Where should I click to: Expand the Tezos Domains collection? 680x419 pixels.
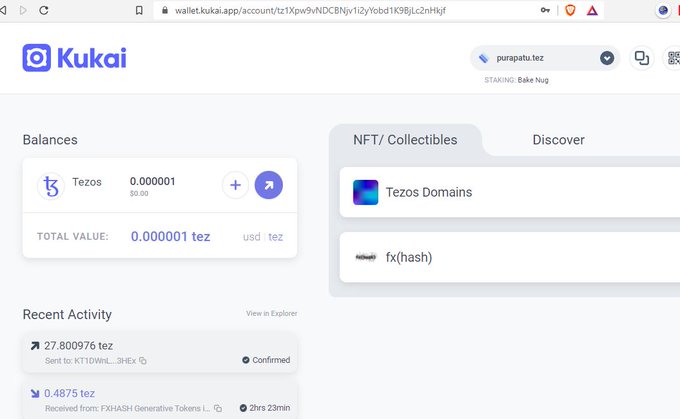[x=510, y=192]
